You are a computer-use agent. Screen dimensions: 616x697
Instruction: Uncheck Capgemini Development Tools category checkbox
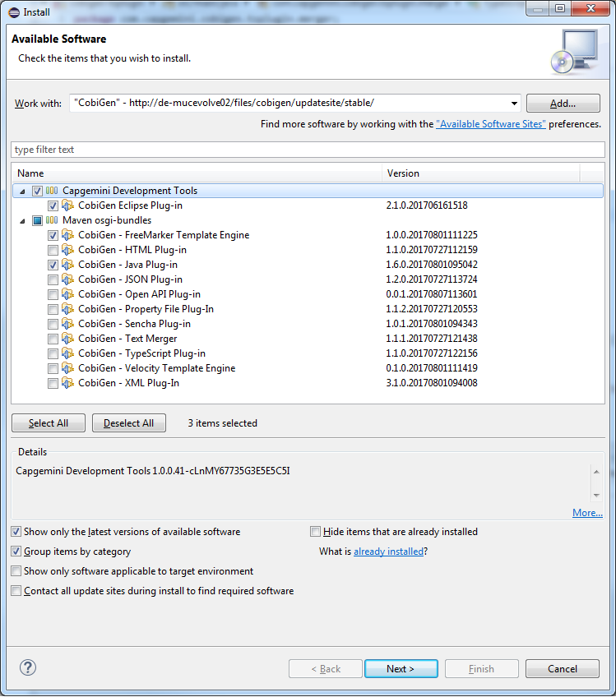pyautogui.click(x=37, y=192)
